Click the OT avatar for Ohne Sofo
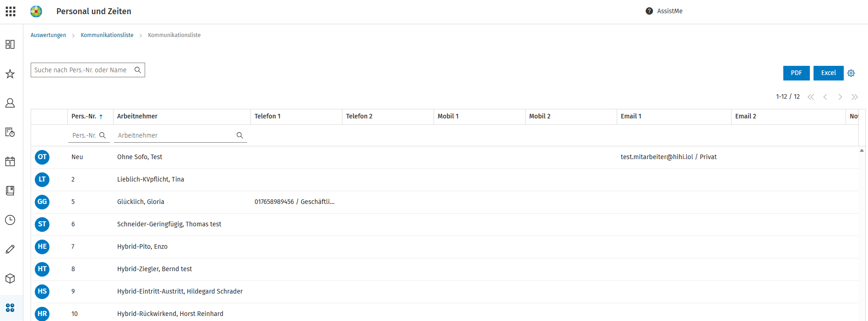This screenshot has width=868, height=321. (x=42, y=157)
